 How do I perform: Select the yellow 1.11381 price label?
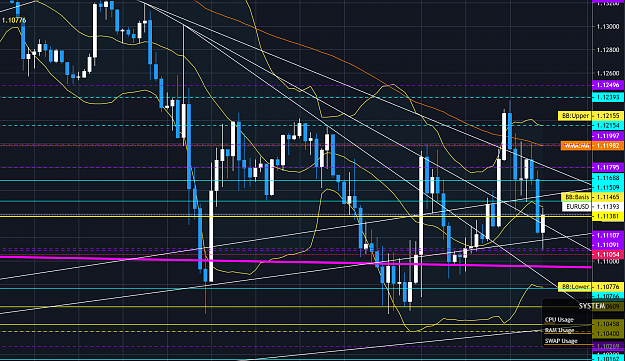coord(608,216)
